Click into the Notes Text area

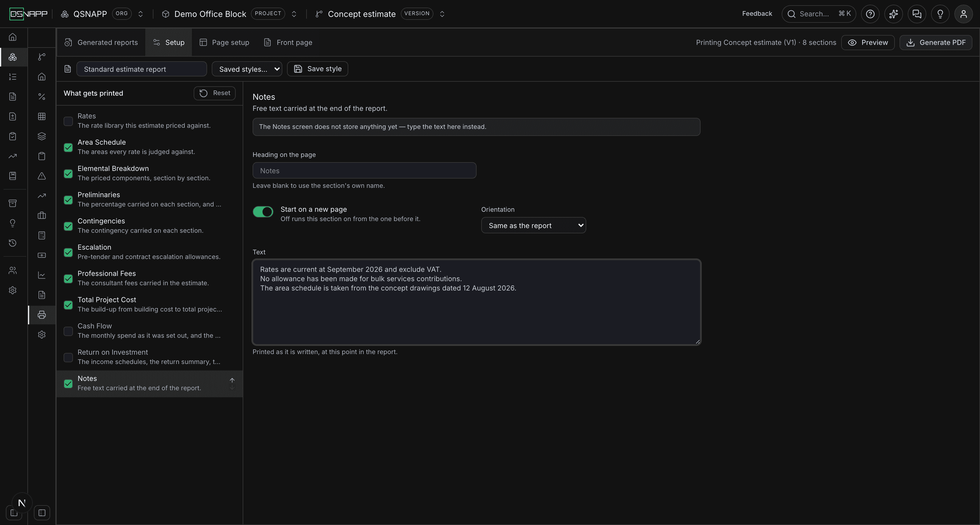point(476,302)
